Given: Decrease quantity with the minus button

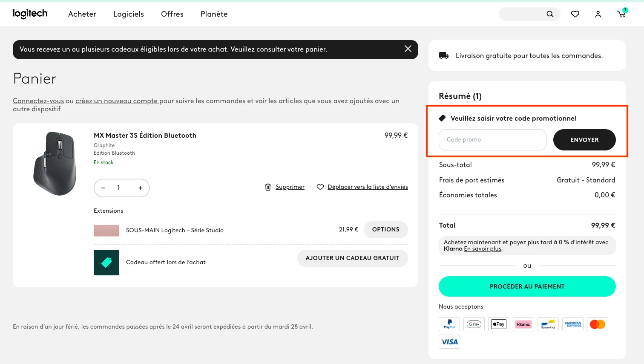Looking at the screenshot, I should coord(103,188).
